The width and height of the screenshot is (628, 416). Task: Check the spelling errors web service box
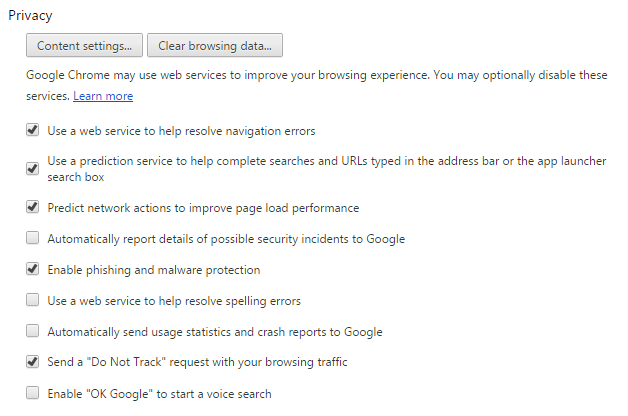pyautogui.click(x=33, y=300)
